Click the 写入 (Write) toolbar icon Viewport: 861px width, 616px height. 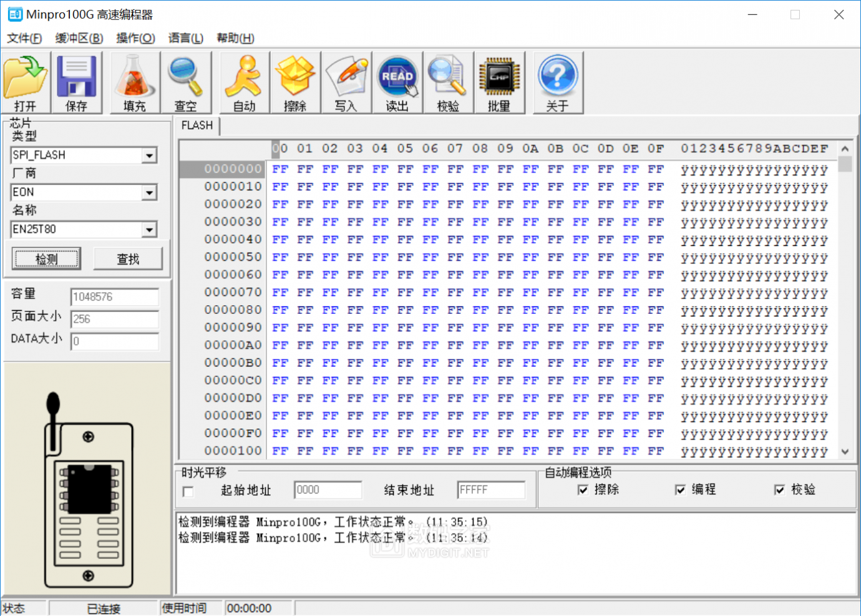pos(346,83)
